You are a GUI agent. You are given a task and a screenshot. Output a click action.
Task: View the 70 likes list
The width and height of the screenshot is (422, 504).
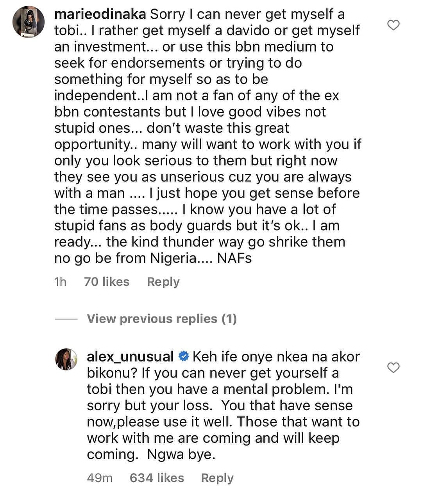107,281
